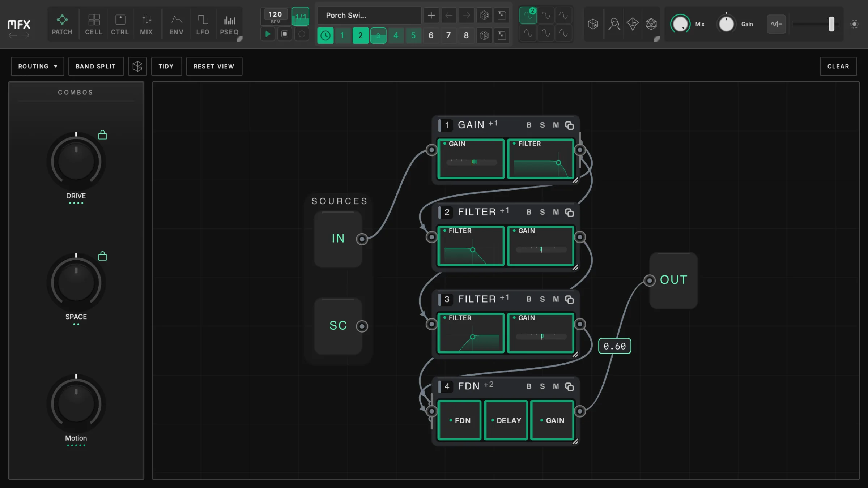Click the Porch Swi... preset name

click(x=369, y=16)
